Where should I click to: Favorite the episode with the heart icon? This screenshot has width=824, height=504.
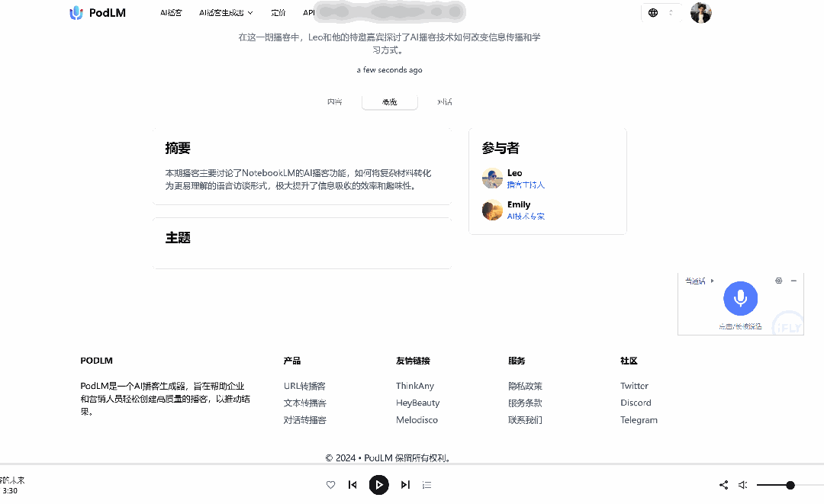point(330,484)
